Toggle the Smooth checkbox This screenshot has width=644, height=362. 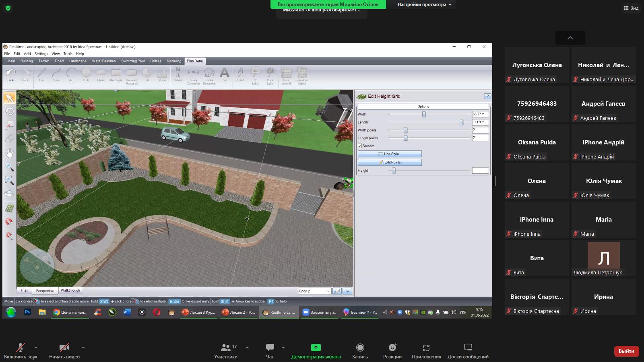pyautogui.click(x=360, y=146)
